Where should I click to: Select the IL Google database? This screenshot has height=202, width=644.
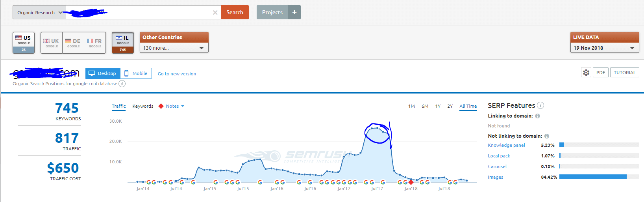tap(123, 43)
